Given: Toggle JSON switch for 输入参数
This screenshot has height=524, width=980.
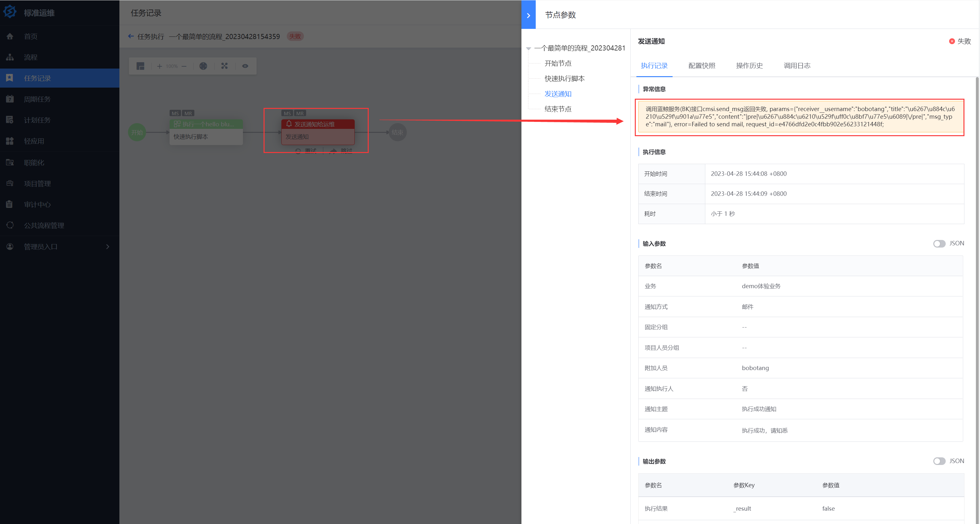Looking at the screenshot, I should (939, 243).
